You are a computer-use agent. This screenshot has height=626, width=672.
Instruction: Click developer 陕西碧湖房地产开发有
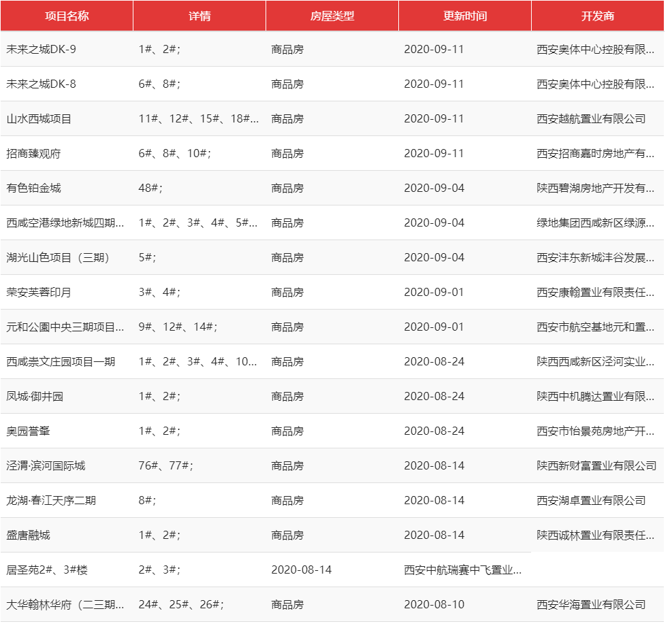(595, 188)
